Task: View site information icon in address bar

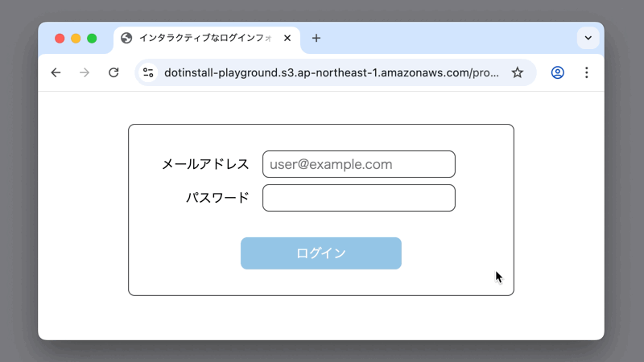Action: tap(148, 73)
